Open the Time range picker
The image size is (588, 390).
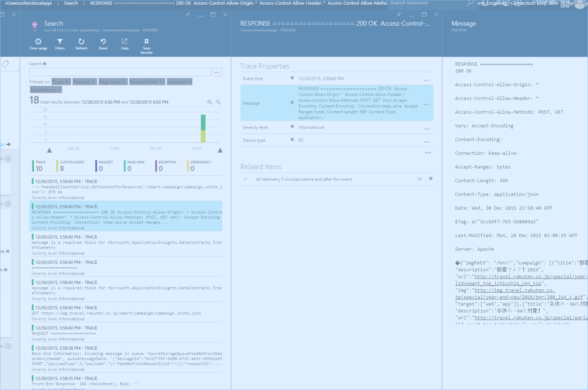tap(38, 44)
